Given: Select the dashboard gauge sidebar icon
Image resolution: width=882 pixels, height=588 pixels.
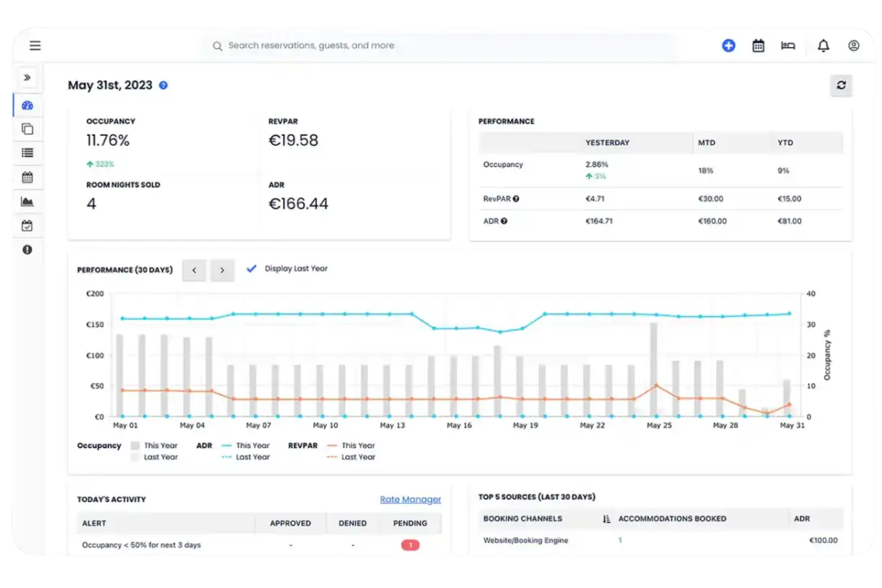Looking at the screenshot, I should (x=27, y=105).
